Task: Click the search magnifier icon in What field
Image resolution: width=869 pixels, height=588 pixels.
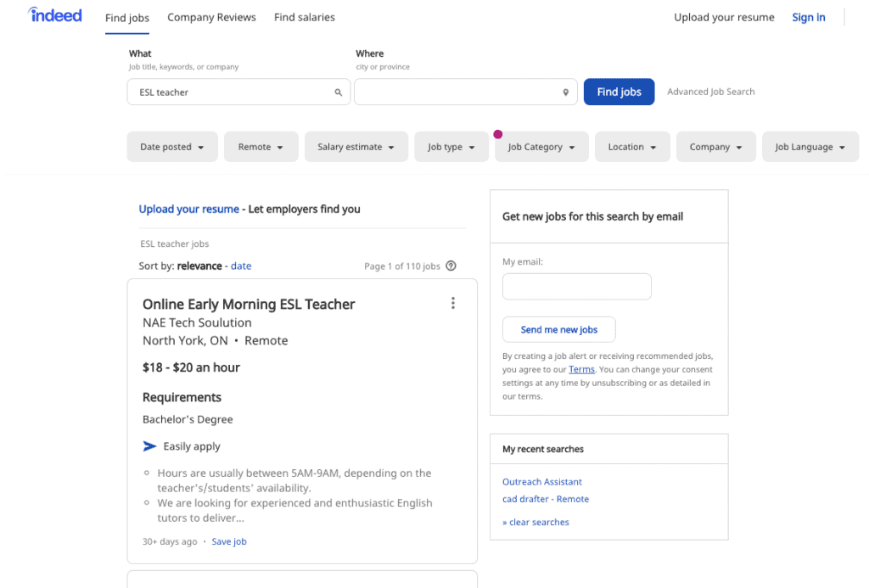Action: click(x=338, y=92)
